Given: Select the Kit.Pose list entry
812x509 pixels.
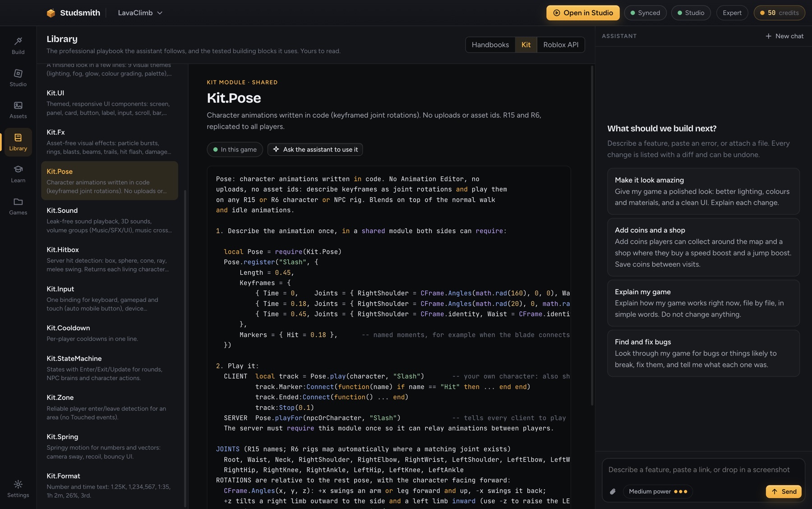Looking at the screenshot, I should pyautogui.click(x=110, y=180).
